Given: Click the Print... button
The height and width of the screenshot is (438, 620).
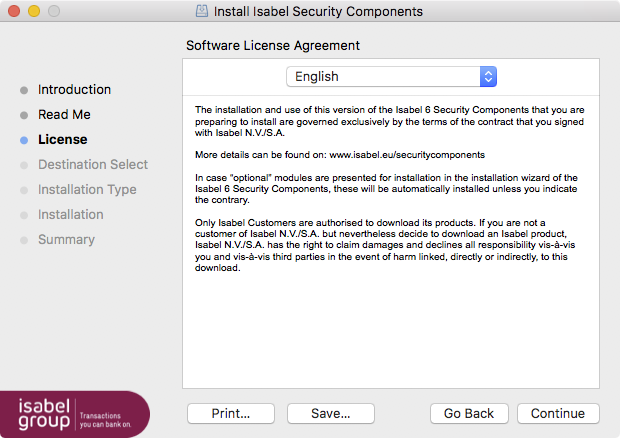Looking at the screenshot, I should [231, 413].
